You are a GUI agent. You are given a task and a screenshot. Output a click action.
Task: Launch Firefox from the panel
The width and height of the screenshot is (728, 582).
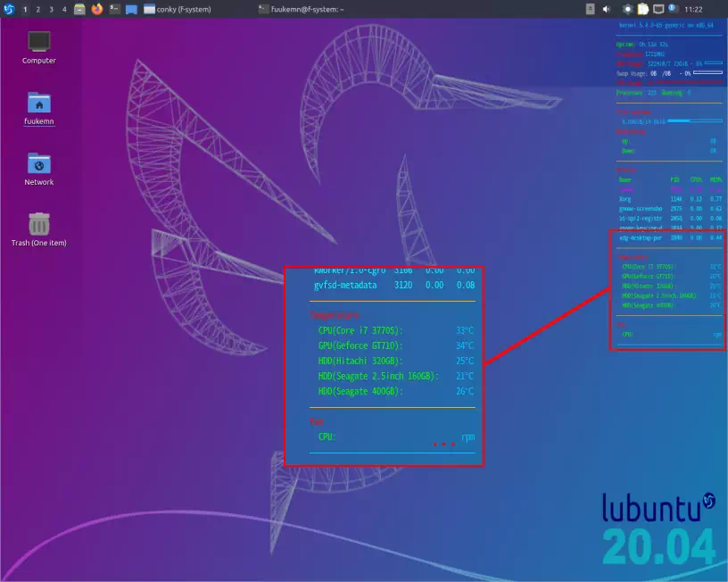pos(97,9)
